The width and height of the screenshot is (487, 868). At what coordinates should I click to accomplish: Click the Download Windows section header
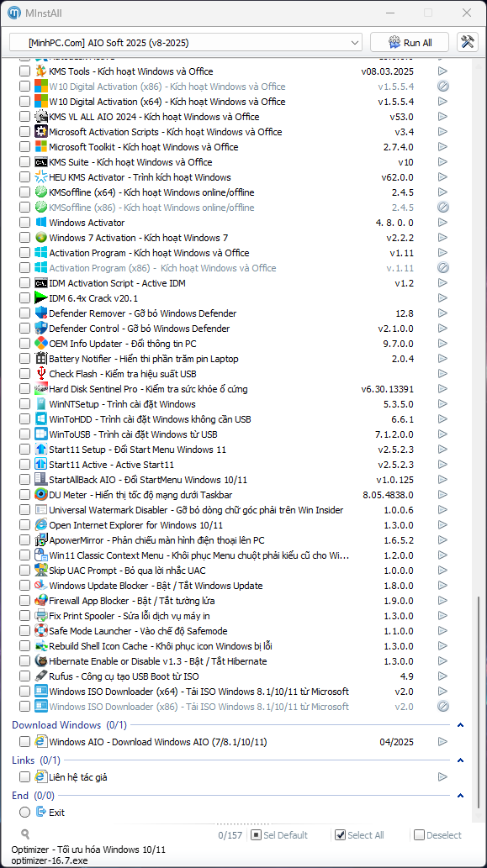pyautogui.click(x=69, y=725)
